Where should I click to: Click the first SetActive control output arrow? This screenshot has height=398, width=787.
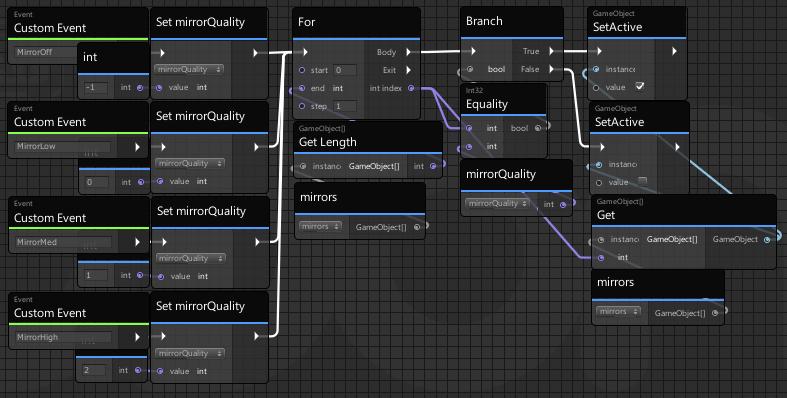pos(675,51)
